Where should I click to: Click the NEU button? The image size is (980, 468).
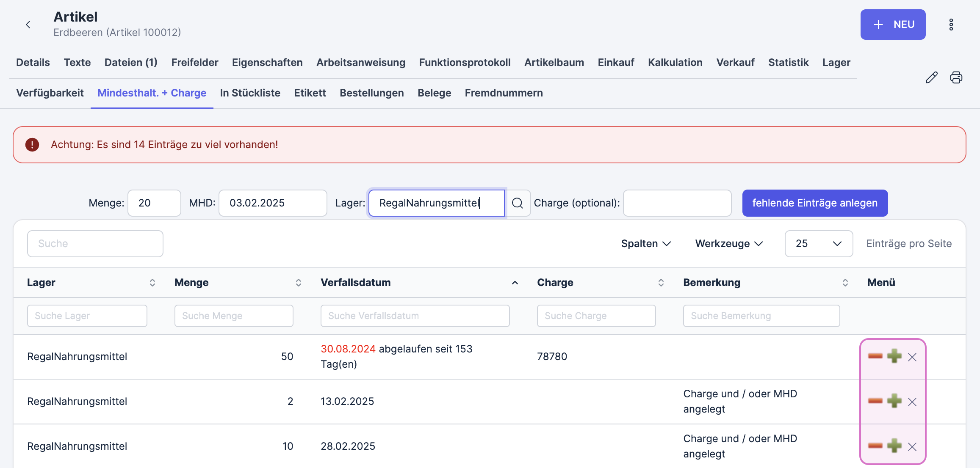pos(893,25)
